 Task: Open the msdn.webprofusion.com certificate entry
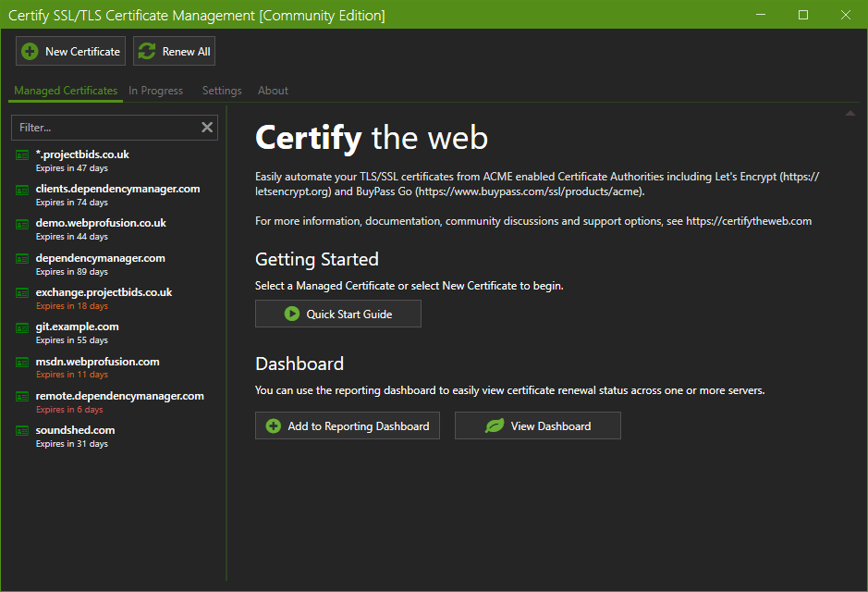(97, 362)
